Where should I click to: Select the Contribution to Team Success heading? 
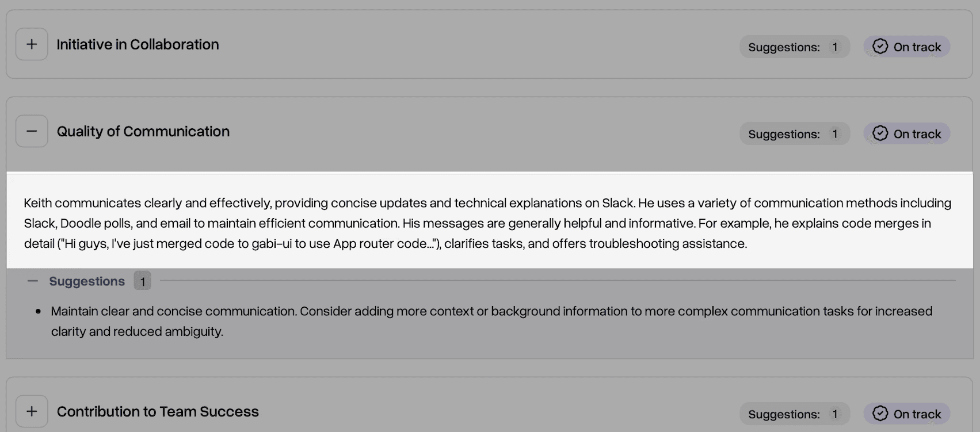(158, 411)
